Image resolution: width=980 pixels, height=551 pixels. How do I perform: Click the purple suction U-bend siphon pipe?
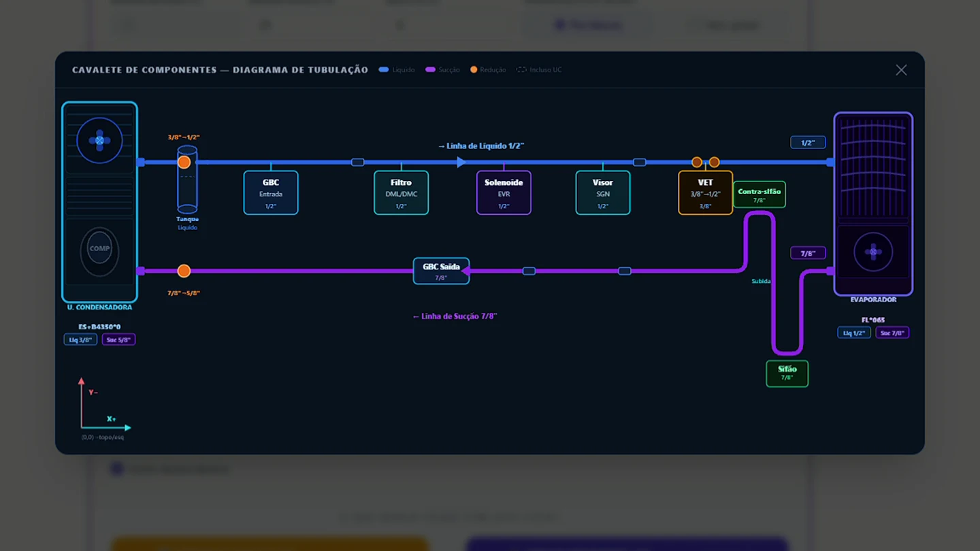787,313
